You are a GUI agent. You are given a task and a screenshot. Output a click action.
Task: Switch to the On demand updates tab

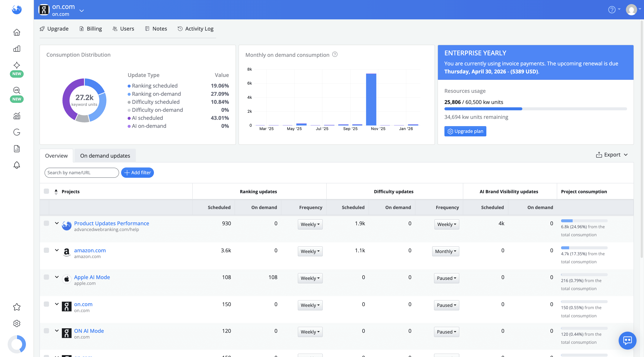[x=105, y=156]
